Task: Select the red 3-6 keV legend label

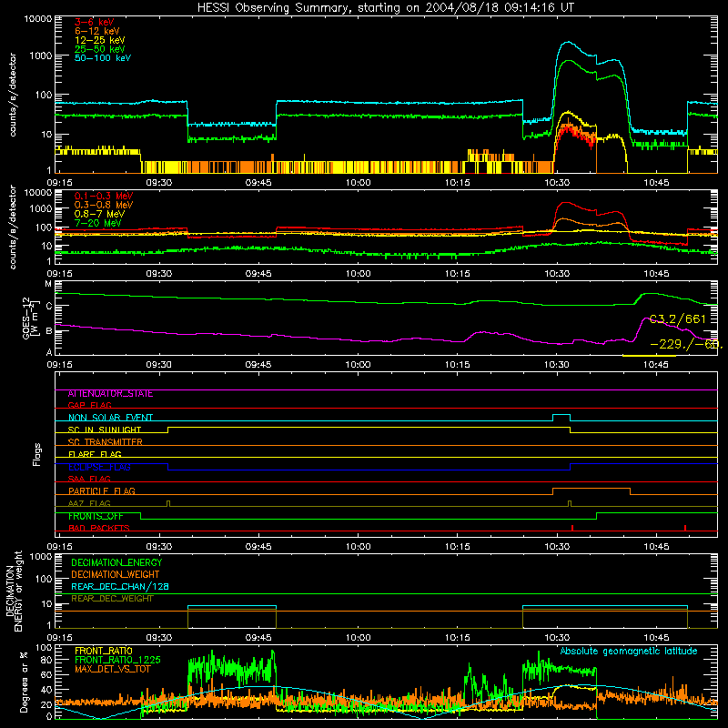Action: tap(95, 22)
